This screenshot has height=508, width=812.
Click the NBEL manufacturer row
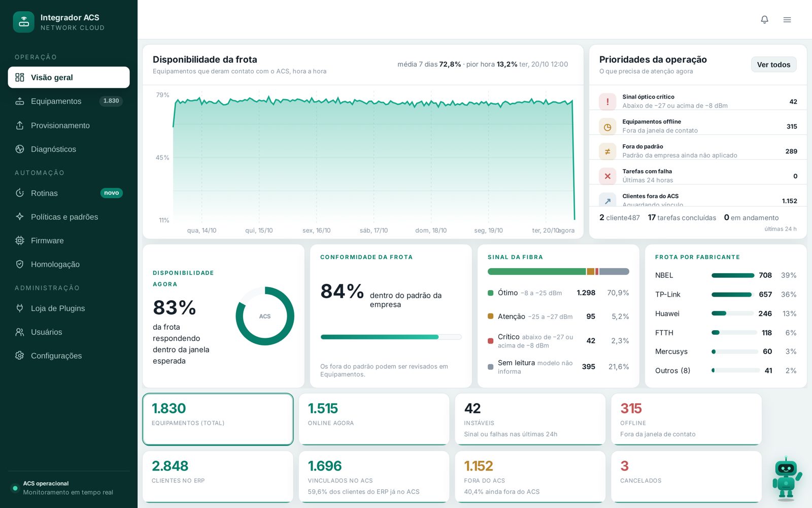click(x=726, y=275)
